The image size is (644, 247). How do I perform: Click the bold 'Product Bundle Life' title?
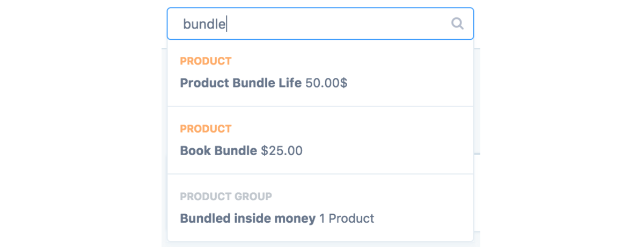240,83
